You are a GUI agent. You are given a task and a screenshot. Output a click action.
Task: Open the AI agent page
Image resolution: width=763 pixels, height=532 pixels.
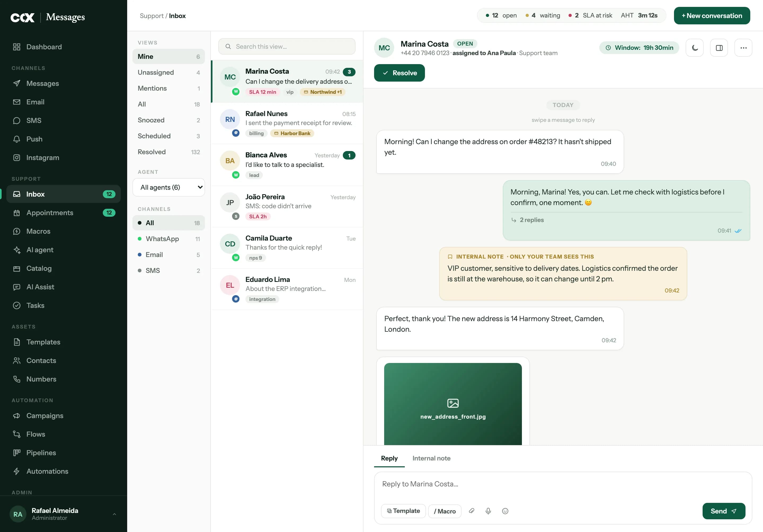click(64, 250)
